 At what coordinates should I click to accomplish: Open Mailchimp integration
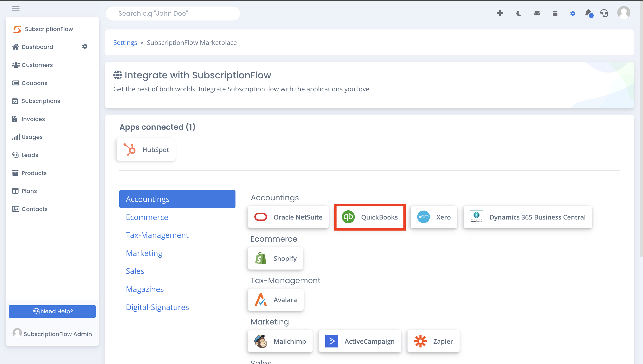click(x=280, y=341)
